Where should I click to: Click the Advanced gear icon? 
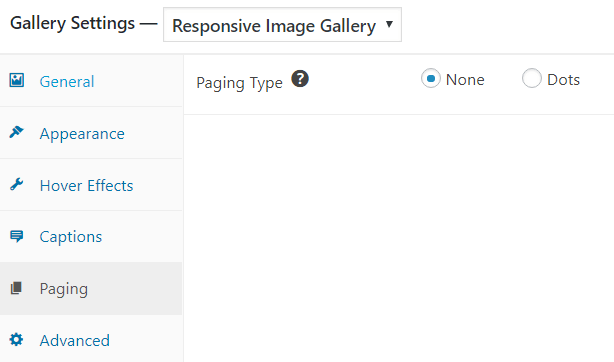pos(16,340)
